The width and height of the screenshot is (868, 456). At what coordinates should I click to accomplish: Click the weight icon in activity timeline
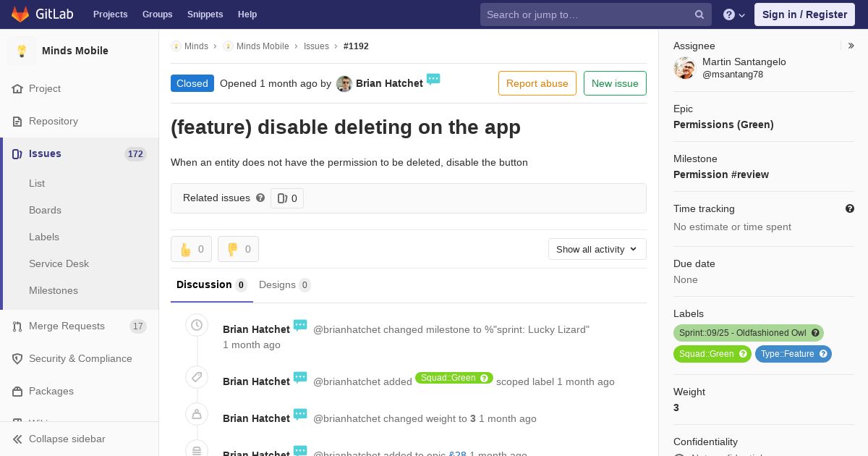coord(197,415)
